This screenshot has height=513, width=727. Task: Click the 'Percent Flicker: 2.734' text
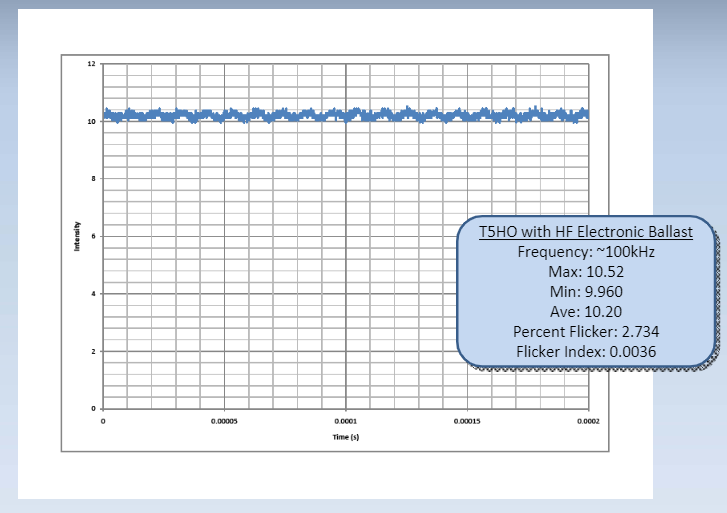tap(586, 331)
